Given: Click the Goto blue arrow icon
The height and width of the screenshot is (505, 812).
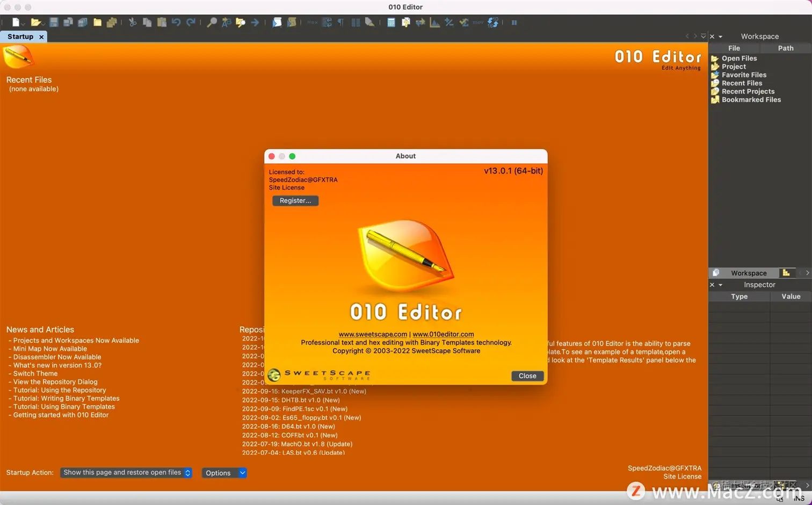Looking at the screenshot, I should [255, 23].
